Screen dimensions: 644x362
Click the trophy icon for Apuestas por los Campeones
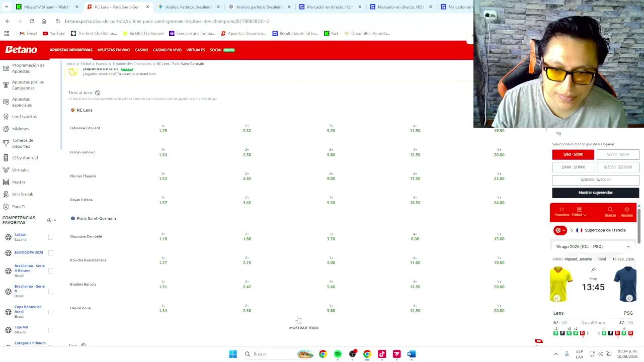[x=6, y=84]
